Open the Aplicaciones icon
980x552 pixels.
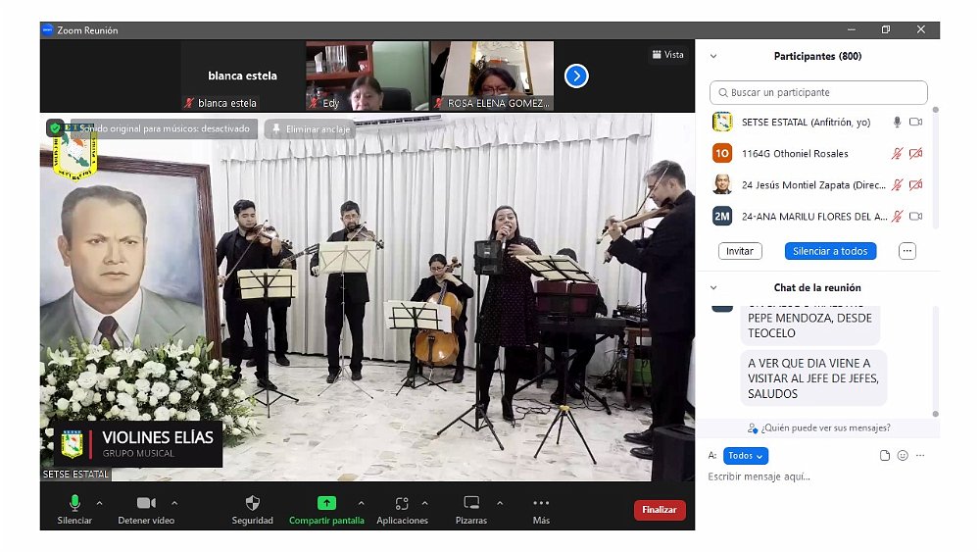[x=402, y=503]
